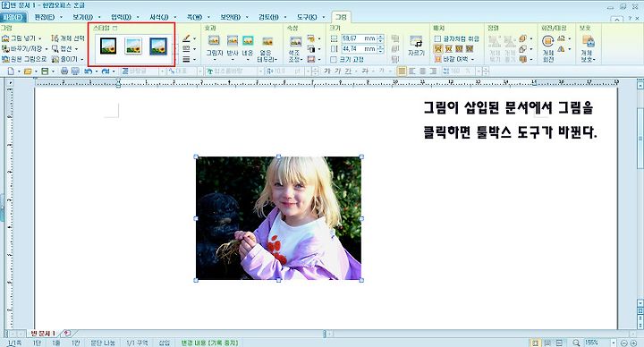The height and width of the screenshot is (347, 644).
Task: Open the 캡션 caption options
Action: (x=65, y=48)
